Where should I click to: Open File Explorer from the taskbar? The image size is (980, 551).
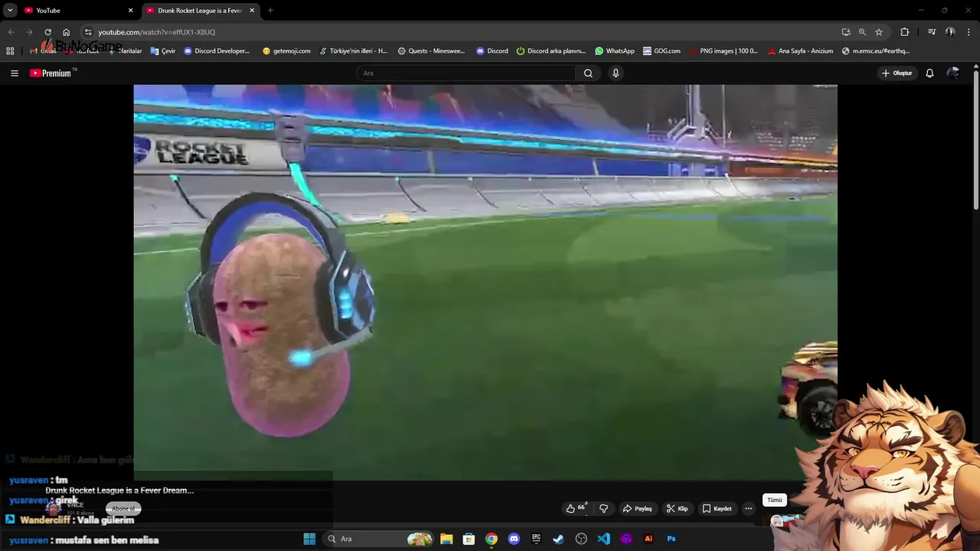(446, 539)
